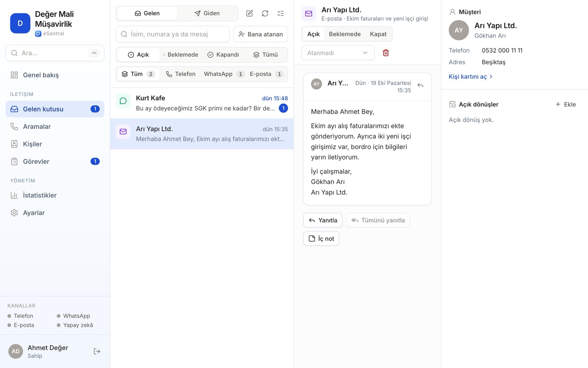Click the D company logo avatar

click(20, 23)
